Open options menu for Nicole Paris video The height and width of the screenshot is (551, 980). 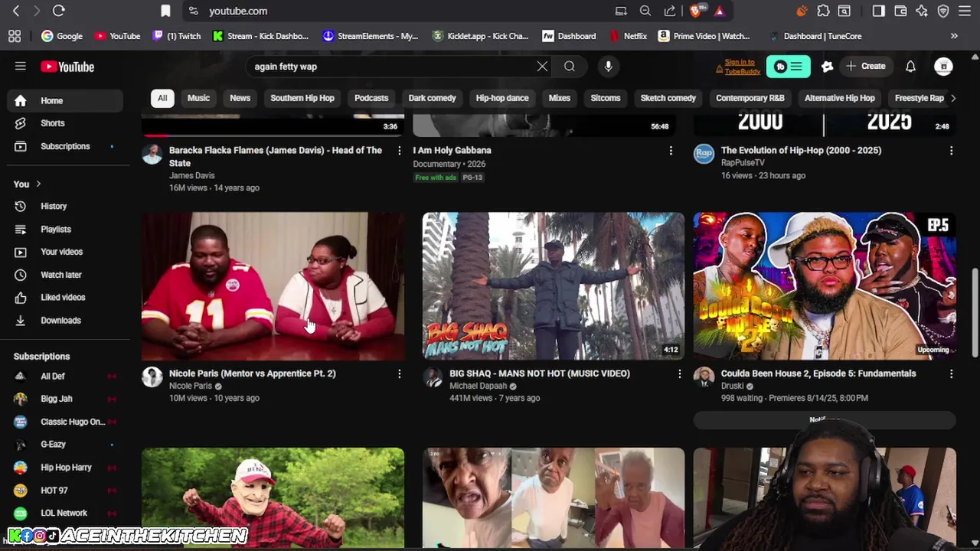[x=399, y=373]
